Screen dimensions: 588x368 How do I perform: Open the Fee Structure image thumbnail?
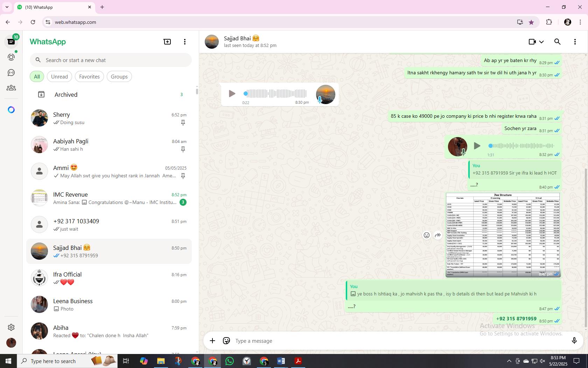[x=503, y=235]
